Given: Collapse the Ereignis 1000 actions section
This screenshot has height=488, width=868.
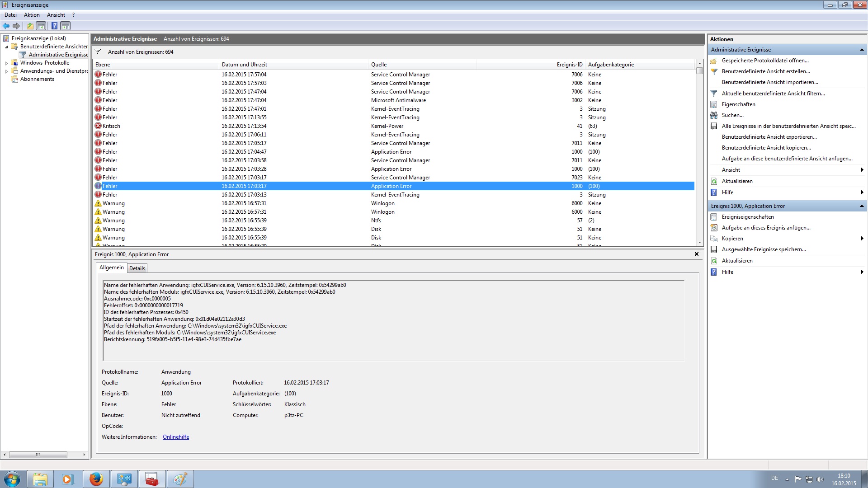Looking at the screenshot, I should click(x=861, y=206).
